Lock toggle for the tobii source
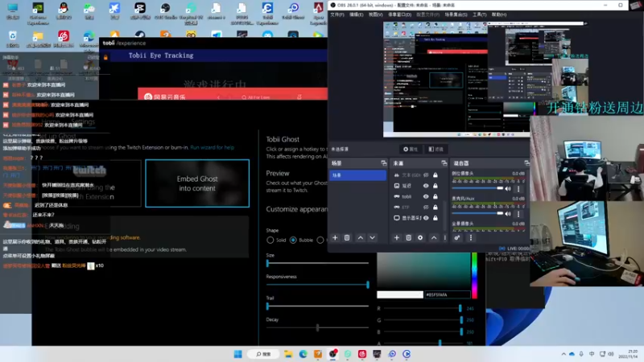 (436, 196)
